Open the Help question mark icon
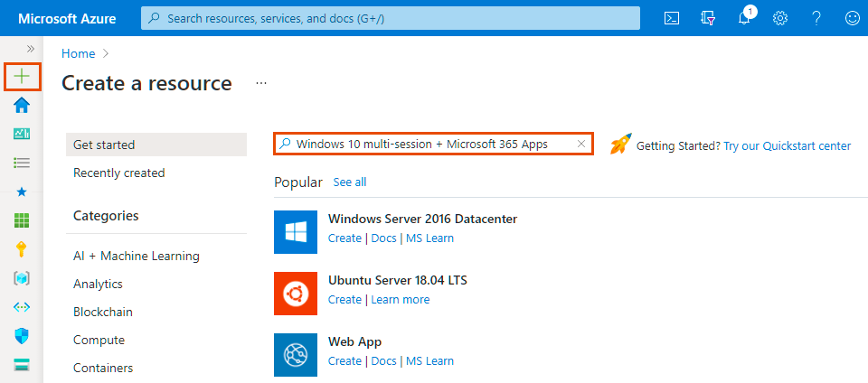This screenshot has height=383, width=868. click(x=816, y=18)
